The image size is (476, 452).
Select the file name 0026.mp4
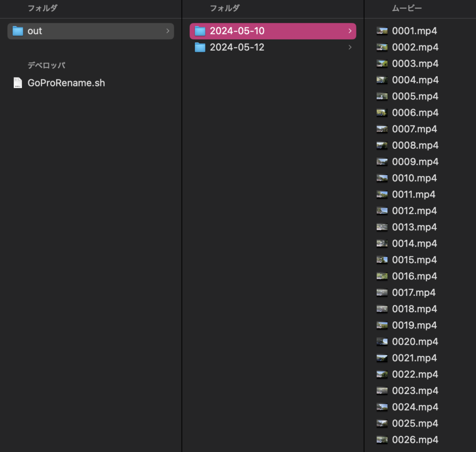(415, 440)
